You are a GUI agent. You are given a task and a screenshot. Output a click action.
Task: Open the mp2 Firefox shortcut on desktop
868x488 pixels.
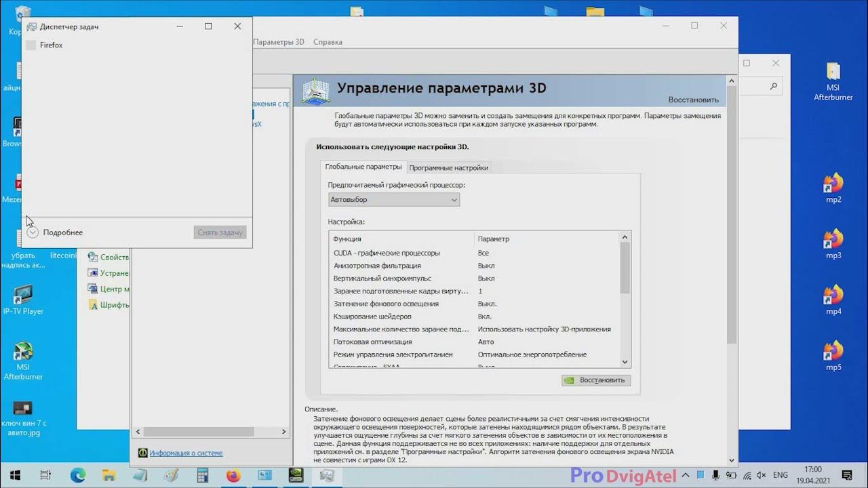[833, 188]
